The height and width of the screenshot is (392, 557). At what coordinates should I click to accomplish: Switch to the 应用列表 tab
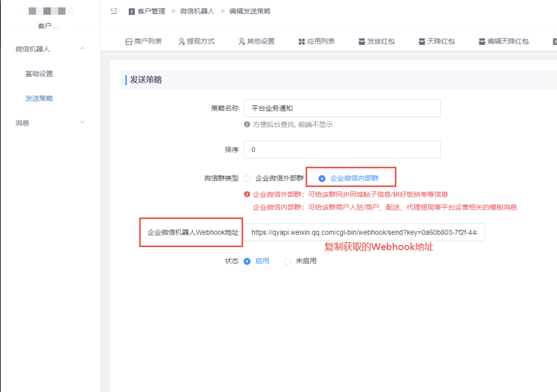[x=316, y=41]
